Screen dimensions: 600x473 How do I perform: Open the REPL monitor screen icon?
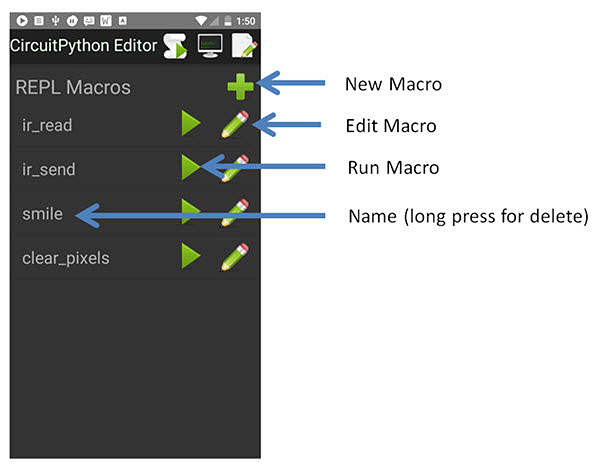[x=210, y=45]
